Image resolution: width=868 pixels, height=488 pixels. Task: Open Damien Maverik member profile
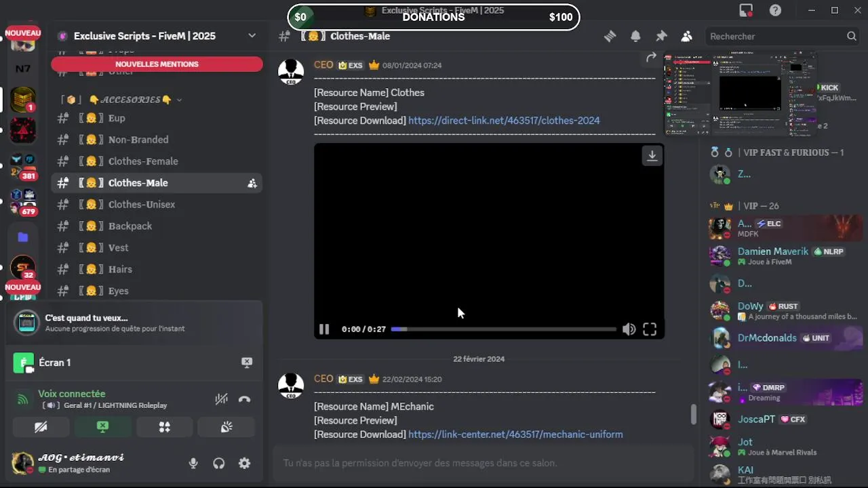(786, 256)
